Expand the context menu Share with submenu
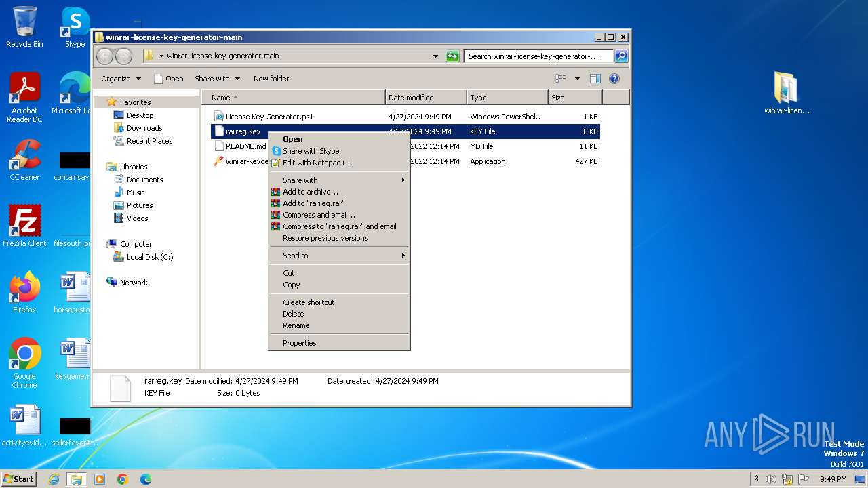The height and width of the screenshot is (488, 868). (339, 180)
